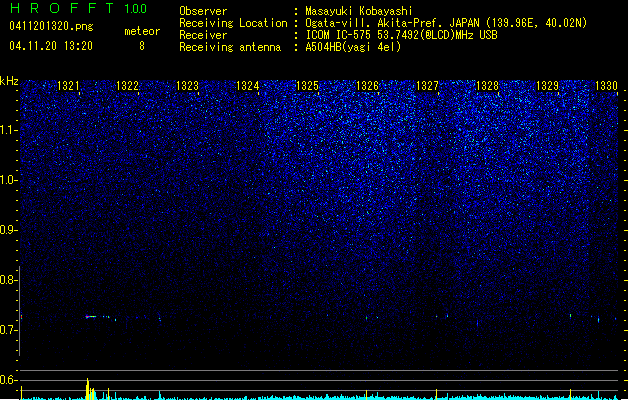Click the 1327 time marker

[427, 86]
